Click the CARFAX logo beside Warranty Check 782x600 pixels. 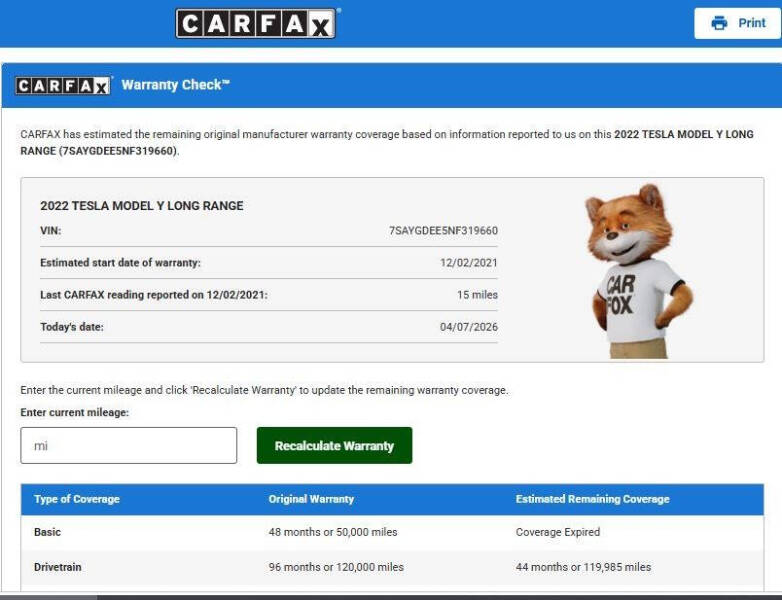tap(63, 85)
